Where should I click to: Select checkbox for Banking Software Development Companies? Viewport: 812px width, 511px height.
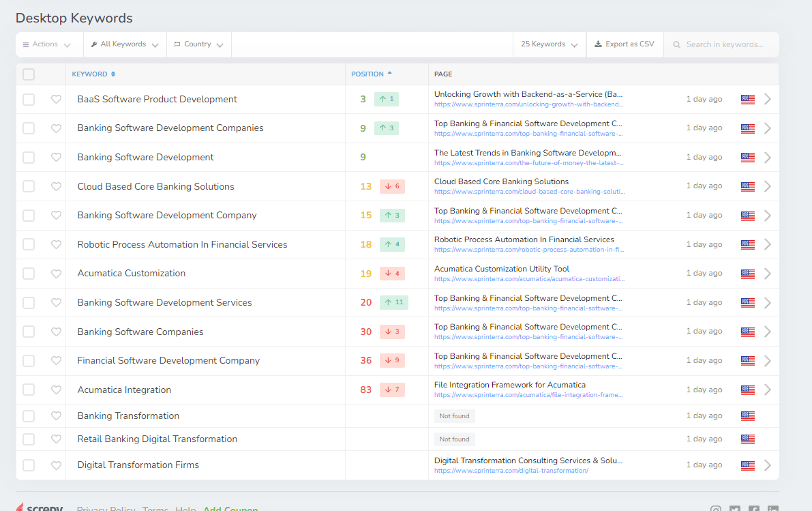(29, 128)
